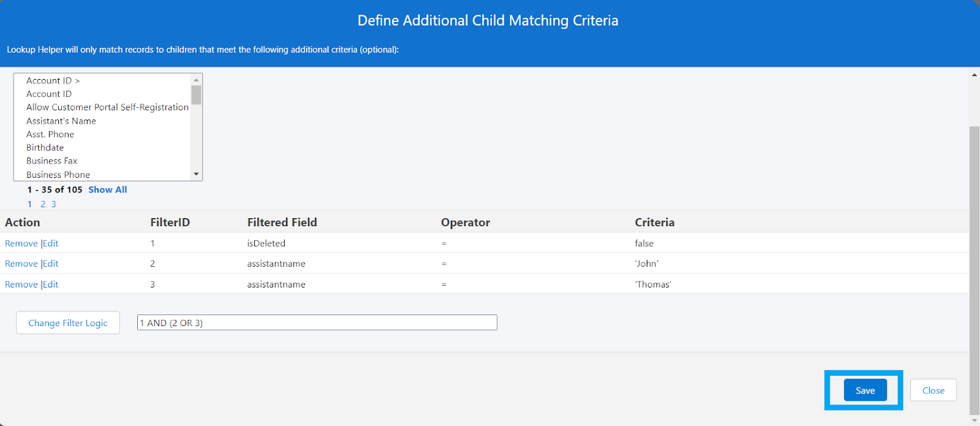Select Business Phone in field list
The height and width of the screenshot is (426, 980).
pyautogui.click(x=58, y=175)
